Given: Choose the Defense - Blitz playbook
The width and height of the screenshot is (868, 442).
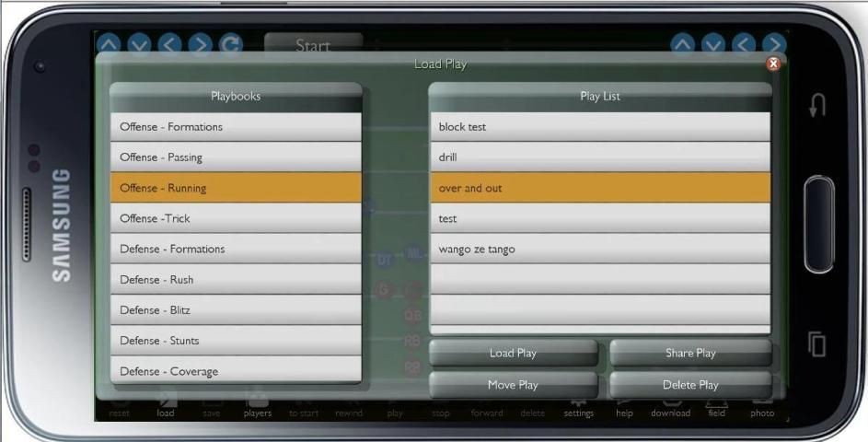Looking at the screenshot, I should pyautogui.click(x=236, y=310).
